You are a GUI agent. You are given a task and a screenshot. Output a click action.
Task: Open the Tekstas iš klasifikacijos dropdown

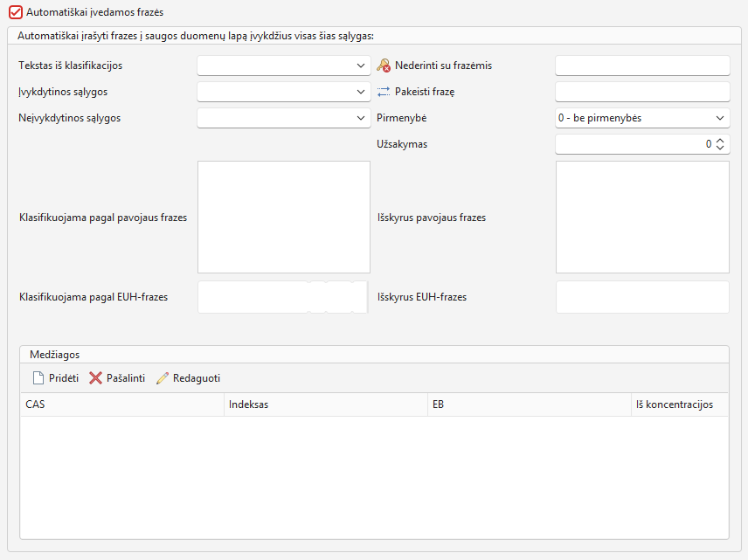click(284, 66)
